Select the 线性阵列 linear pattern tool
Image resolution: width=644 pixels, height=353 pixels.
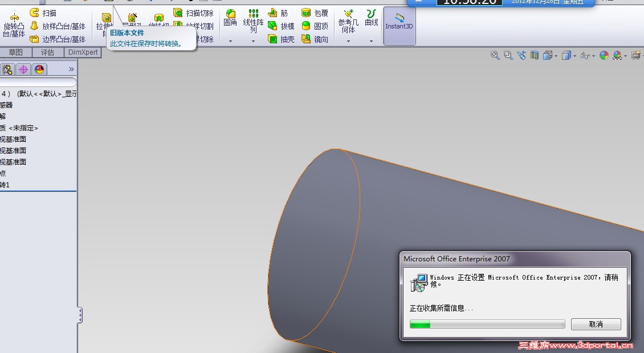tap(254, 21)
